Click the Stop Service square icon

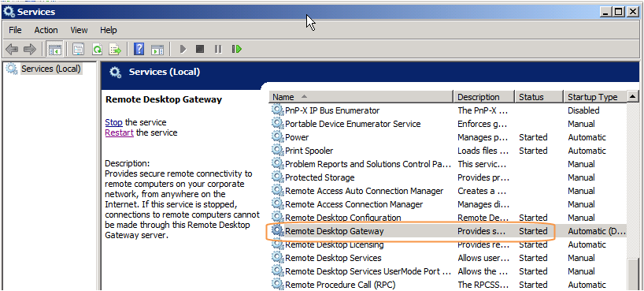pos(200,50)
